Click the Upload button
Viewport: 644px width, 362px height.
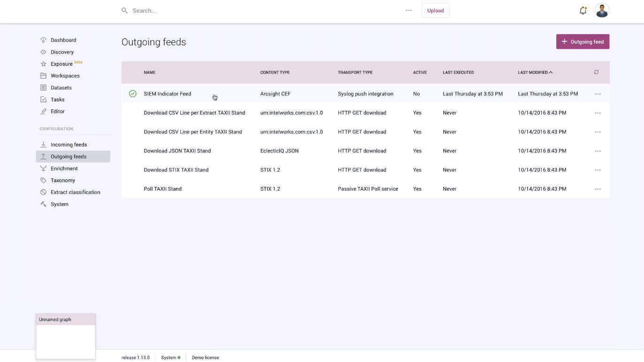point(435,10)
